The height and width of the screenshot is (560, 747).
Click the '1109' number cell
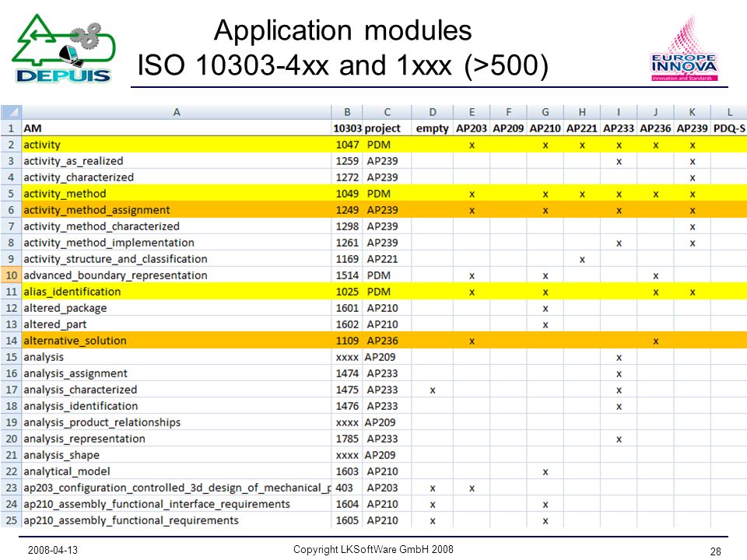coord(347,341)
